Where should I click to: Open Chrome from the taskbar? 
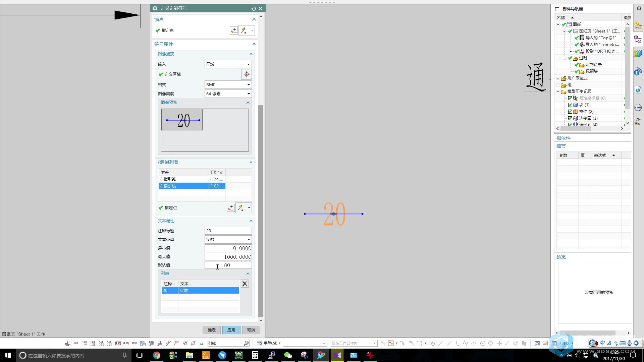(x=157, y=355)
